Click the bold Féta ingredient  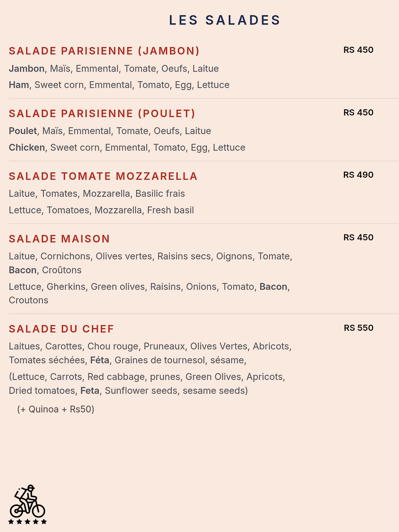point(100,360)
